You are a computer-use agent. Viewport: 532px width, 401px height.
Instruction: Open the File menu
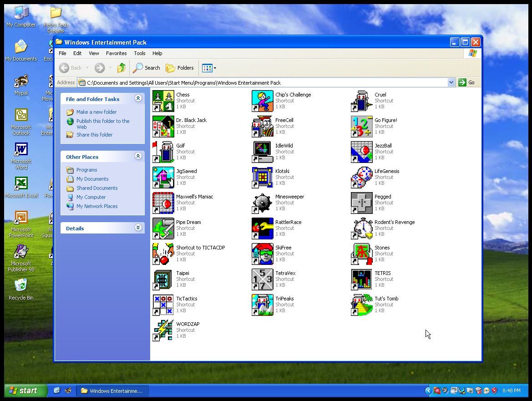62,53
